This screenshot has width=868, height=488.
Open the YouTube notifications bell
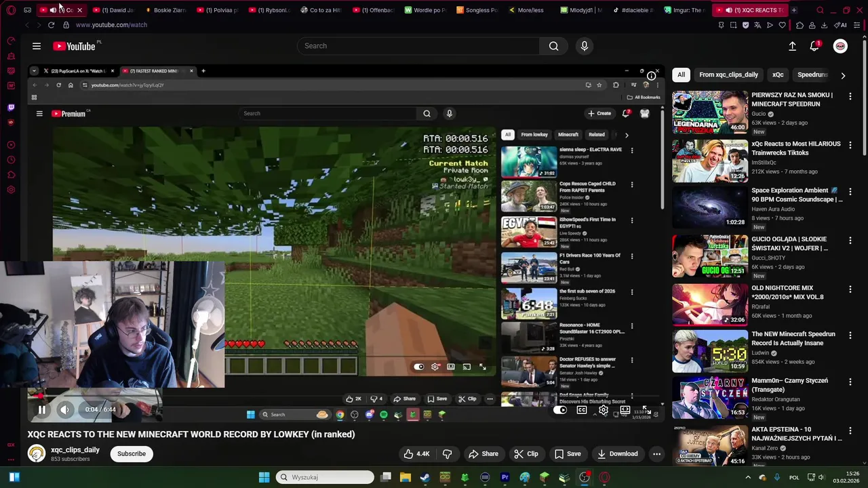[814, 46]
